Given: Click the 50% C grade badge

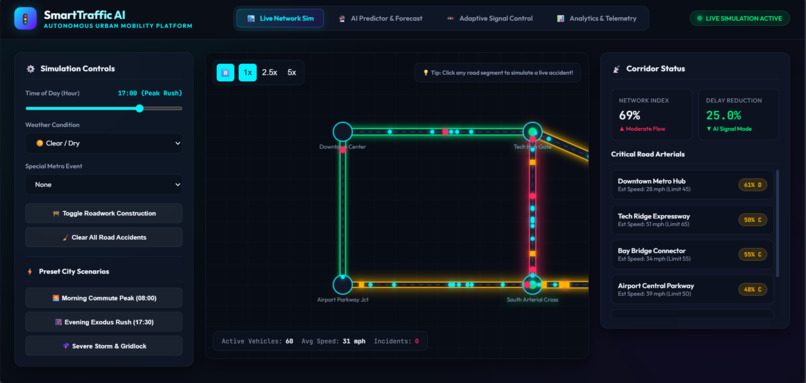Looking at the screenshot, I should (x=753, y=220).
